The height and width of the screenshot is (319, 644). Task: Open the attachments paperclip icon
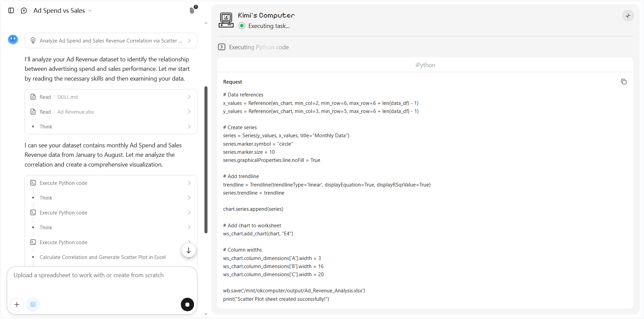192,10
